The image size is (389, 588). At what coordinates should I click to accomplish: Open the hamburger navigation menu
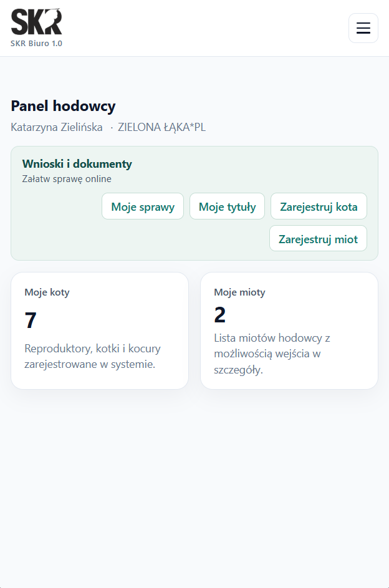click(x=363, y=28)
